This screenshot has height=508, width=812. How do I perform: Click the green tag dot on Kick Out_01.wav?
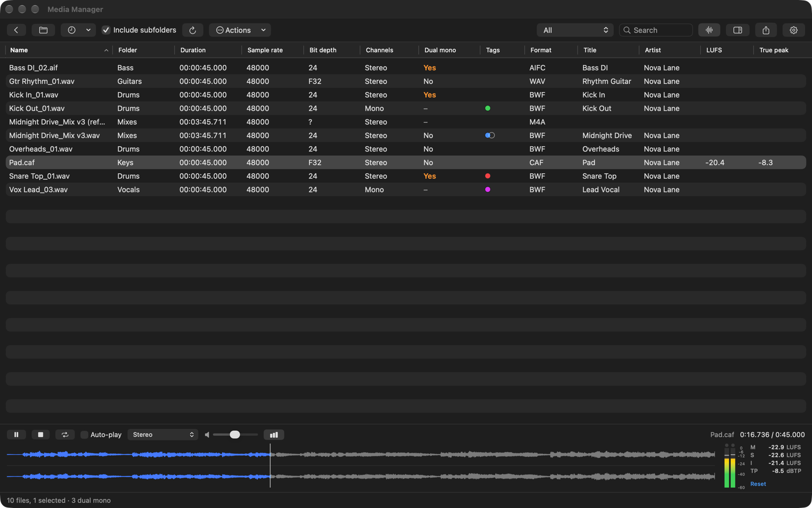pos(488,108)
